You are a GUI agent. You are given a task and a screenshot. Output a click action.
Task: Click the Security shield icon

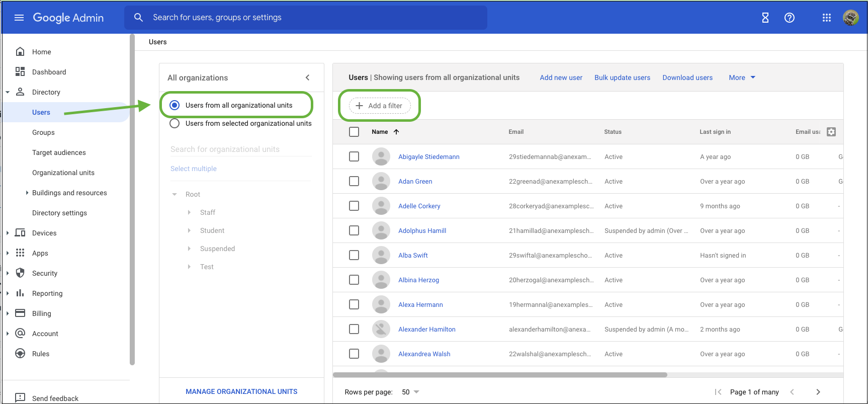(x=20, y=273)
